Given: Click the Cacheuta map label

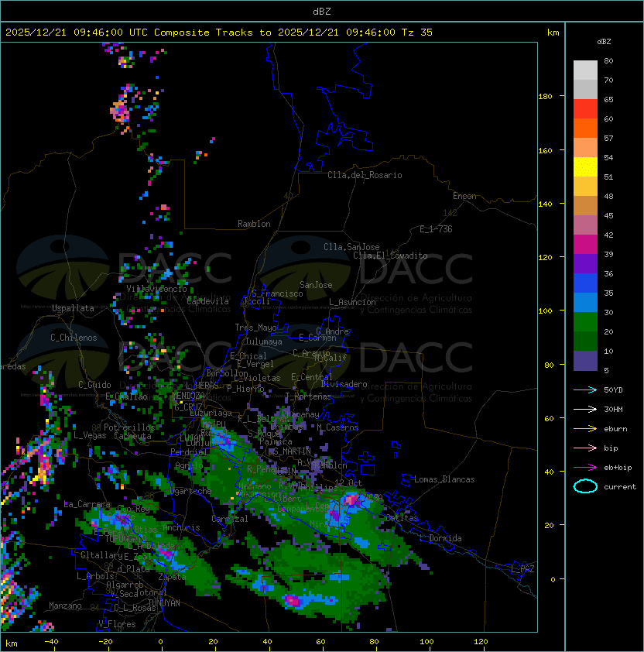Looking at the screenshot, I should pos(132,436).
